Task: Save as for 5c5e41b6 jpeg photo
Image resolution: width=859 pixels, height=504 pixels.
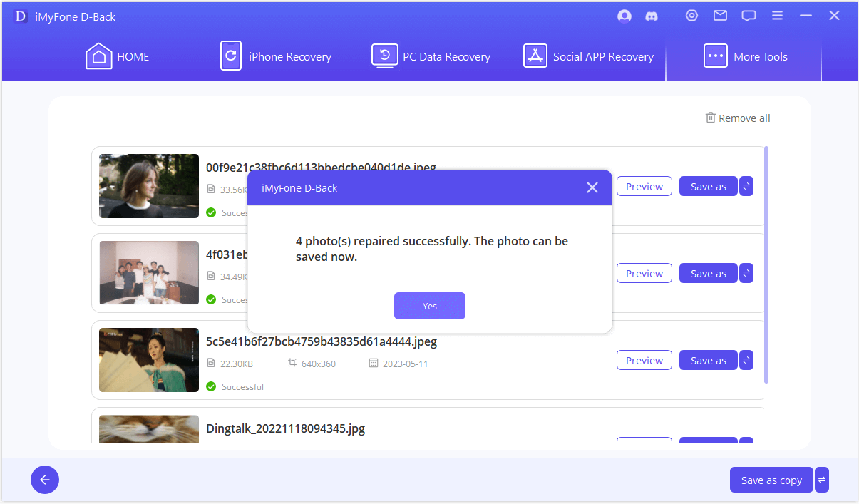Action: coord(708,360)
